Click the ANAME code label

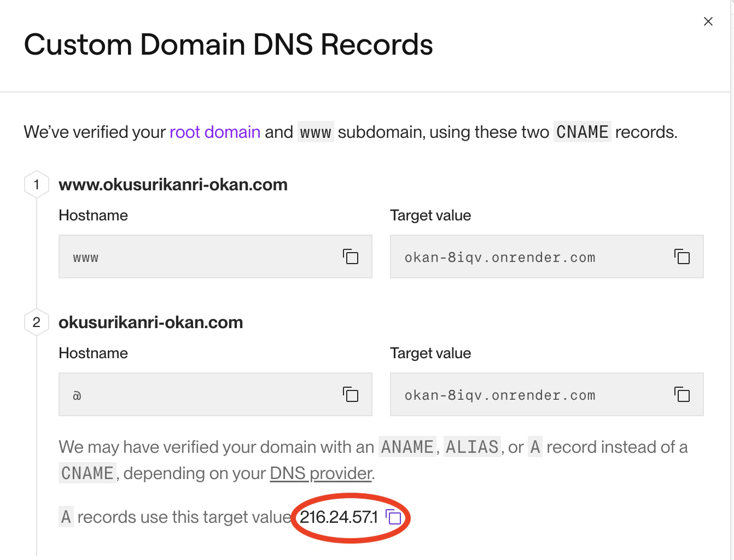(x=407, y=447)
